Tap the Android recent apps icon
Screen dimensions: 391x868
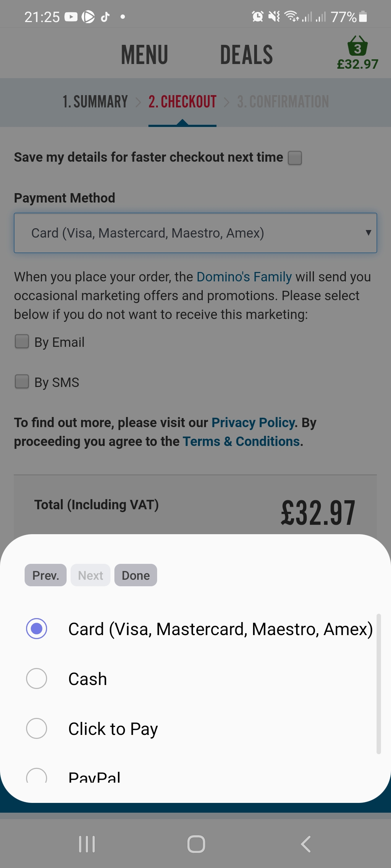point(87,844)
